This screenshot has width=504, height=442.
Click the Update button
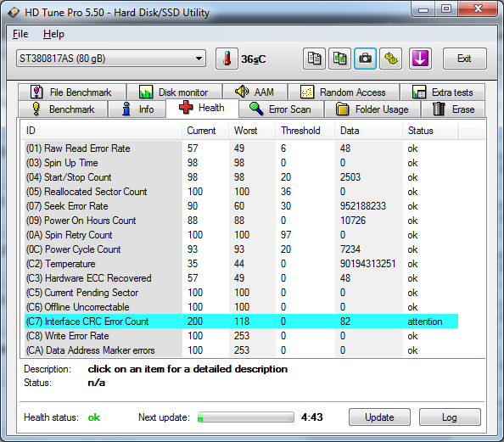coord(379,417)
